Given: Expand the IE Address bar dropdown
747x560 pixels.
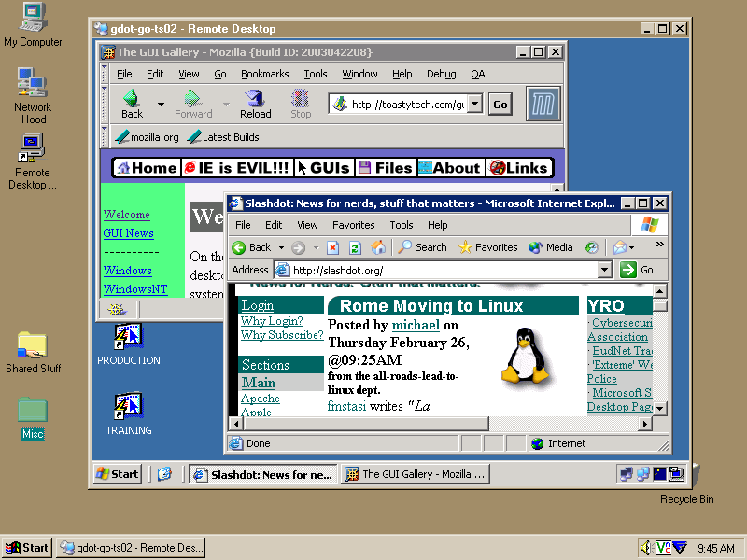Looking at the screenshot, I should click(604, 270).
